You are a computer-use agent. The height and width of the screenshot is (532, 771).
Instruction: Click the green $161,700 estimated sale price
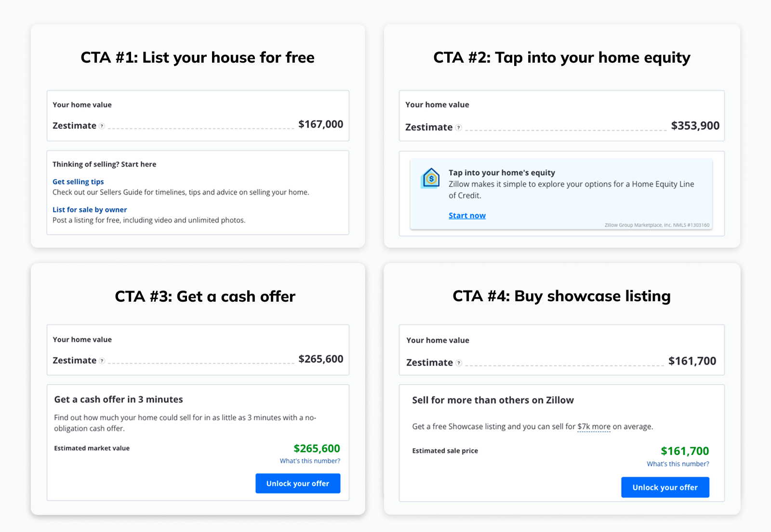click(685, 451)
